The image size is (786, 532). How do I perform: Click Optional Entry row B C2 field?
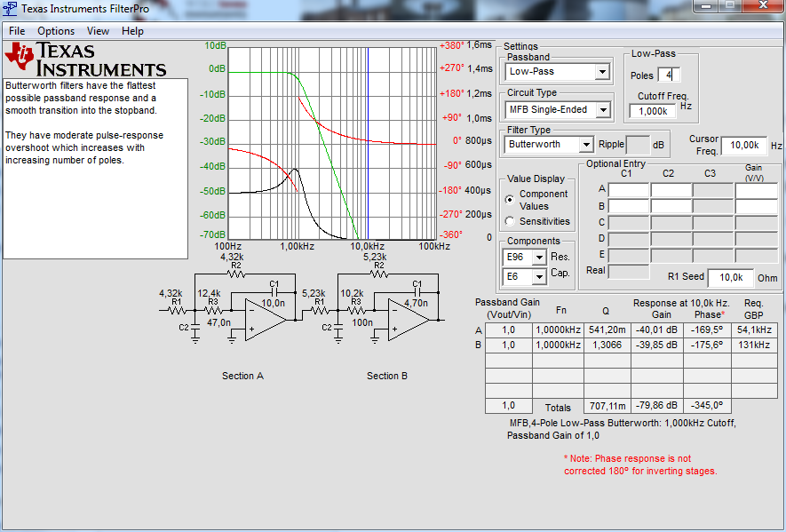[x=671, y=206]
